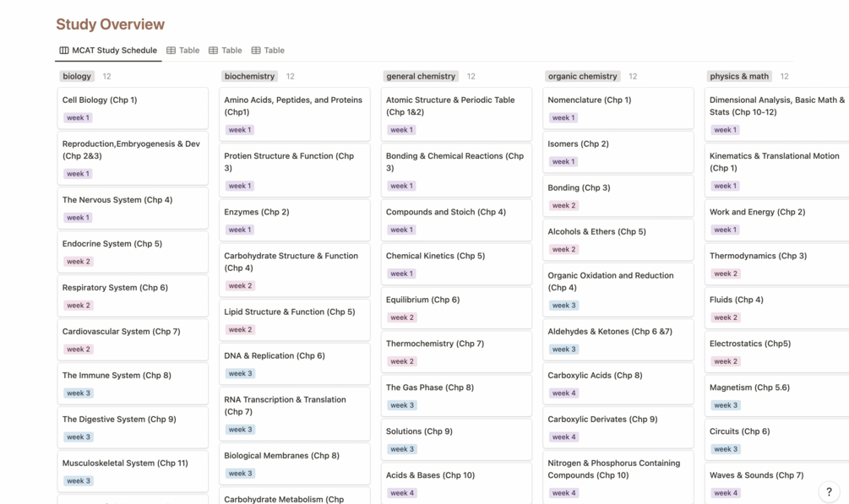Open Thermochemistry (Chp 7) card
This screenshot has width=849, height=504.
(456, 352)
